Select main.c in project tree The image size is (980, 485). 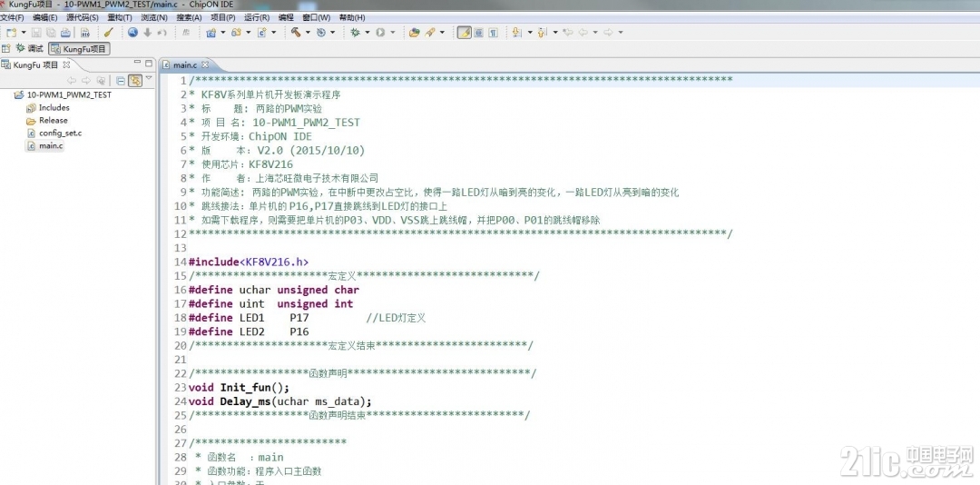point(45,146)
